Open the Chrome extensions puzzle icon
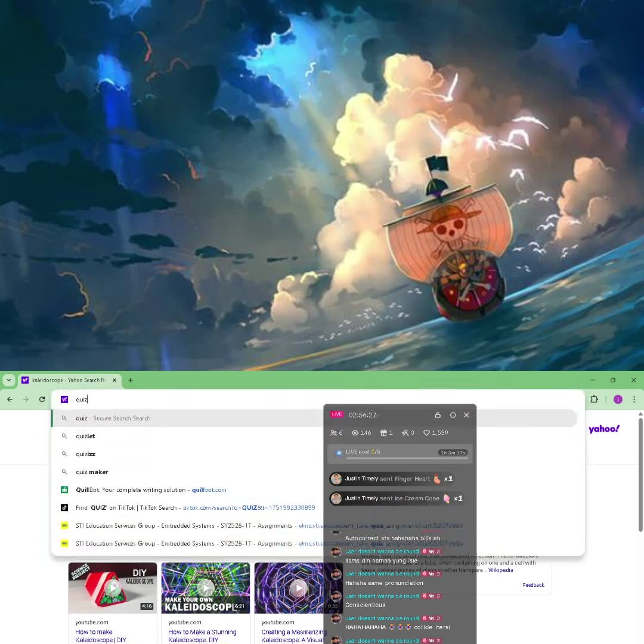This screenshot has width=644, height=644. coord(595,400)
